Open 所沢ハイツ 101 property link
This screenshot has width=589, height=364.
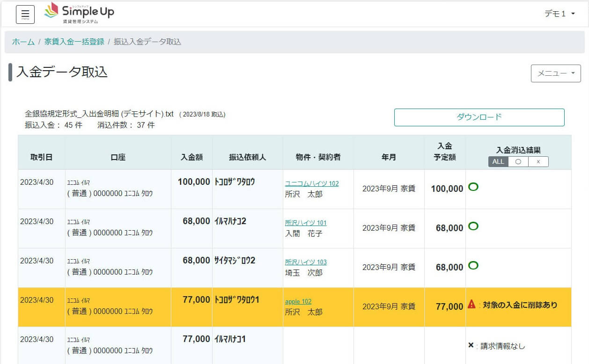coord(306,223)
